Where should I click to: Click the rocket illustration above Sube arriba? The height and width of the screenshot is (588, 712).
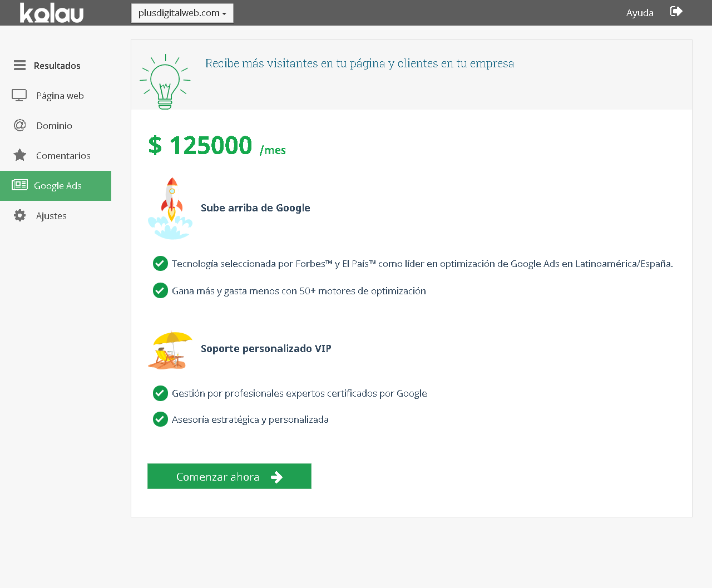click(x=170, y=206)
